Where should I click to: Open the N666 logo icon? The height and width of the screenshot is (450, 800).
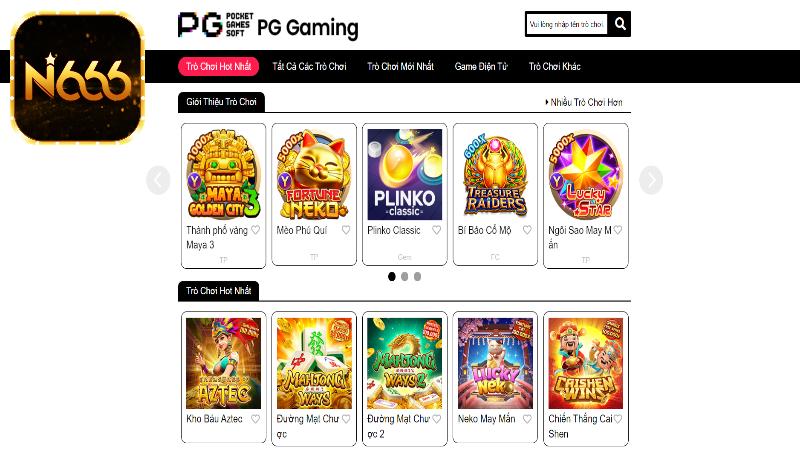[77, 77]
